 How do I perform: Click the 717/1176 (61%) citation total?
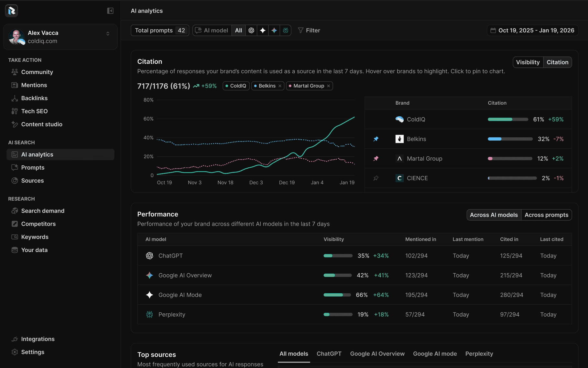[164, 86]
